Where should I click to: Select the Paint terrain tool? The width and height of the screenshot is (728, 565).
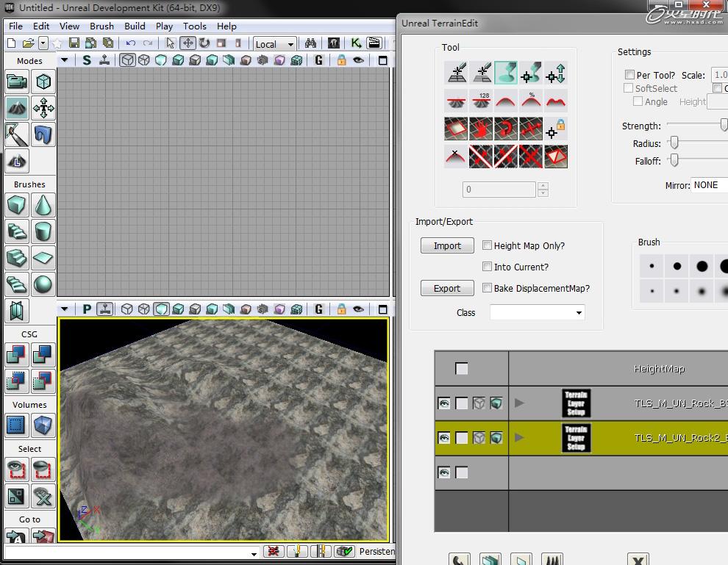click(x=506, y=73)
